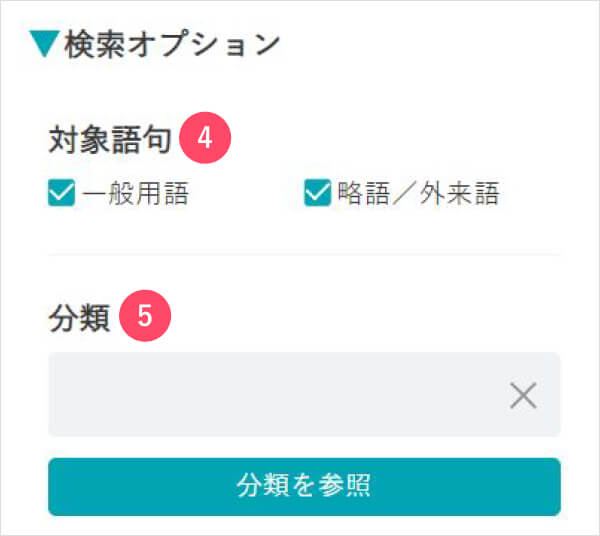Click inside the gray 分類 input field
The height and width of the screenshot is (536, 600).
pos(304,394)
